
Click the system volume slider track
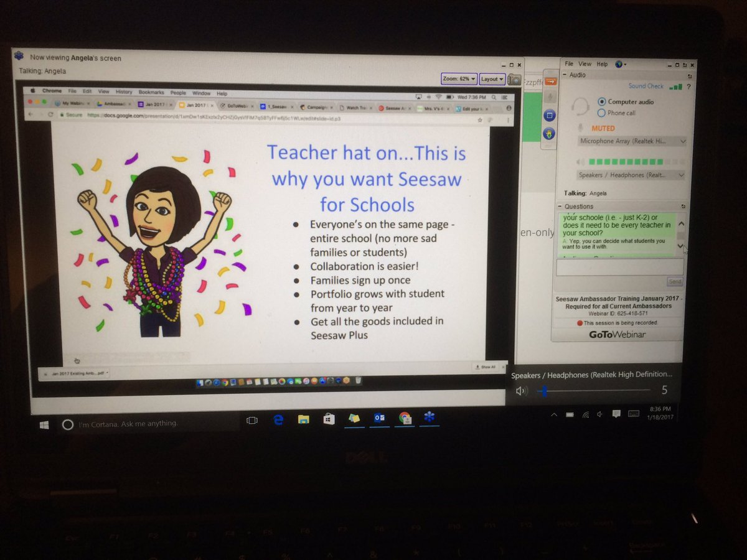pos(594,391)
